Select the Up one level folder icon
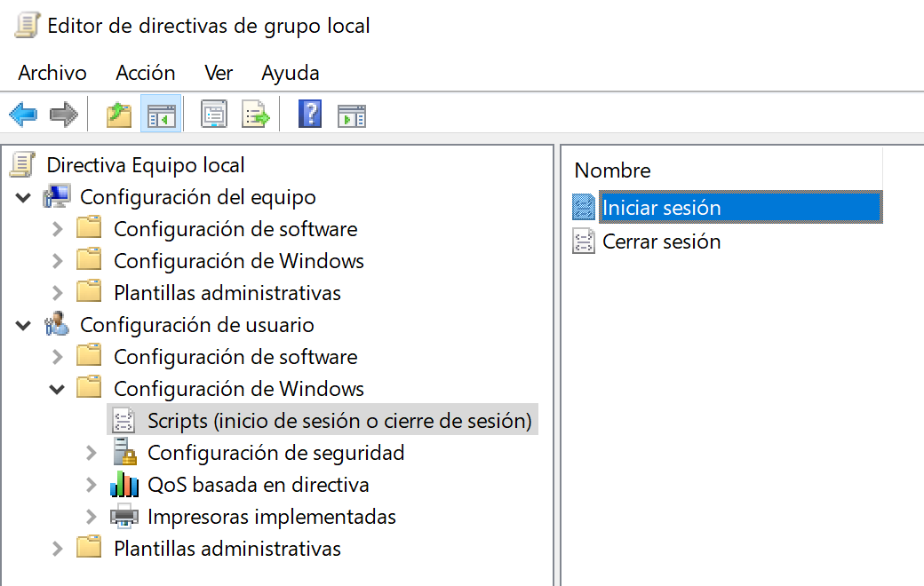This screenshot has width=924, height=586. click(118, 114)
